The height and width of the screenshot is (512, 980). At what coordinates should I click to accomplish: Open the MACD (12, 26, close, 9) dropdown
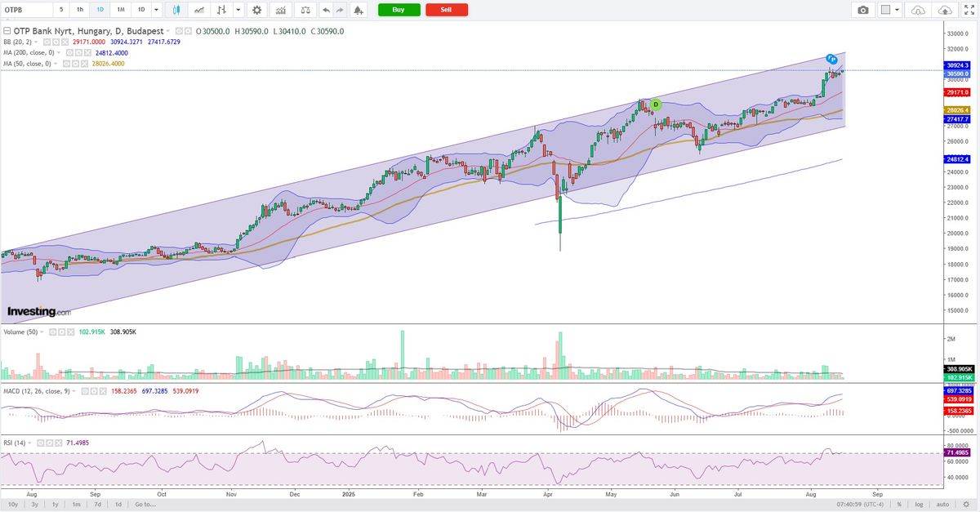pos(75,391)
